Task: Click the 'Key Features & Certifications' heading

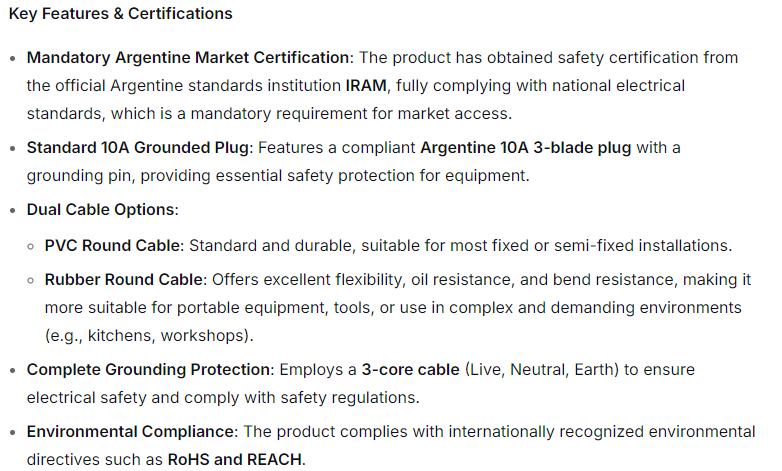Action: [x=120, y=14]
